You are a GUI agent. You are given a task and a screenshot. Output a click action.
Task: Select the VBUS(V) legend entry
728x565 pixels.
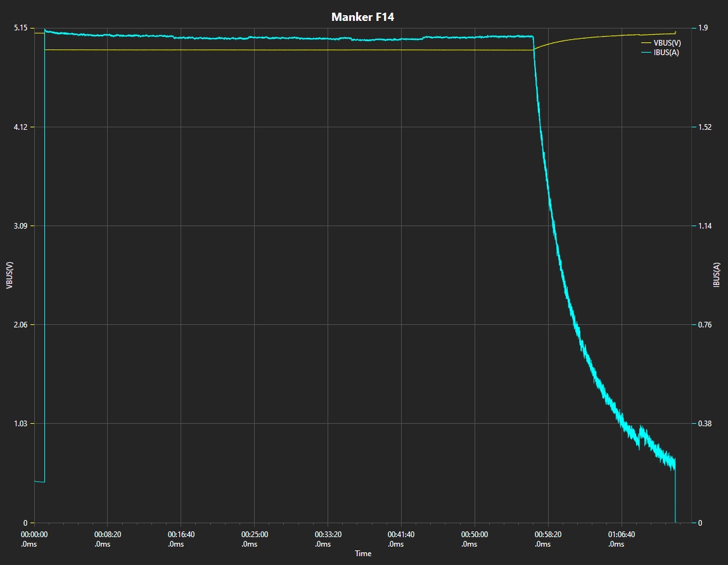pos(661,42)
